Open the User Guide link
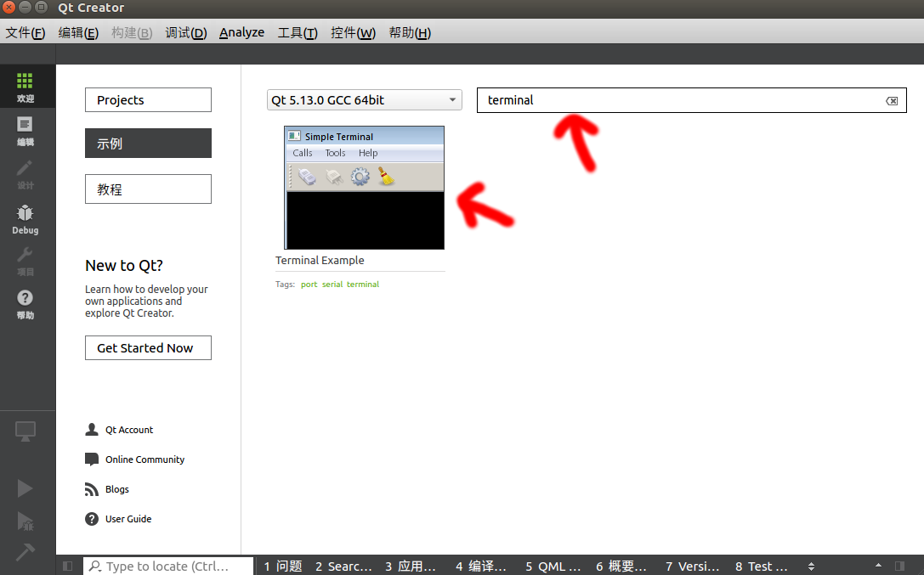The image size is (924, 575). [x=128, y=519]
